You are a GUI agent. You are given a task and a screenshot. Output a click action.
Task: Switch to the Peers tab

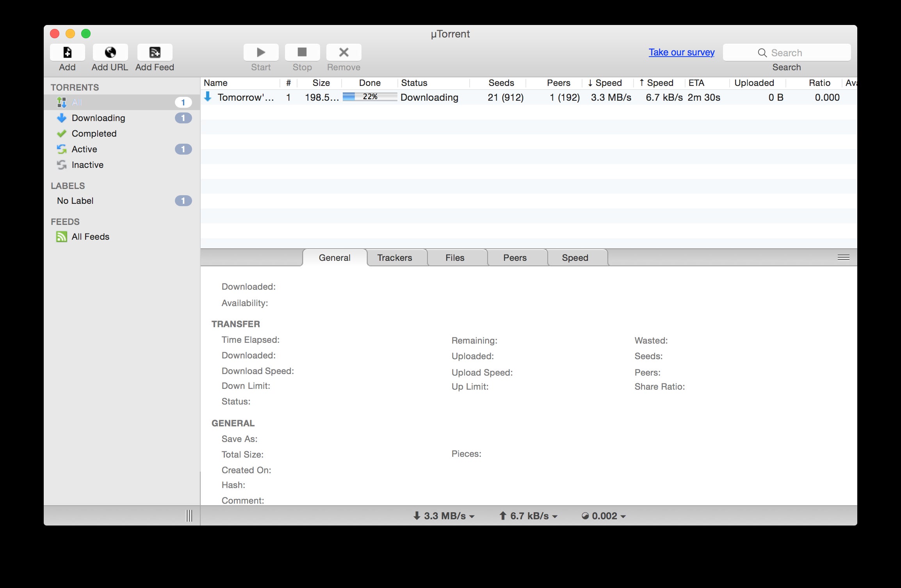coord(516,257)
